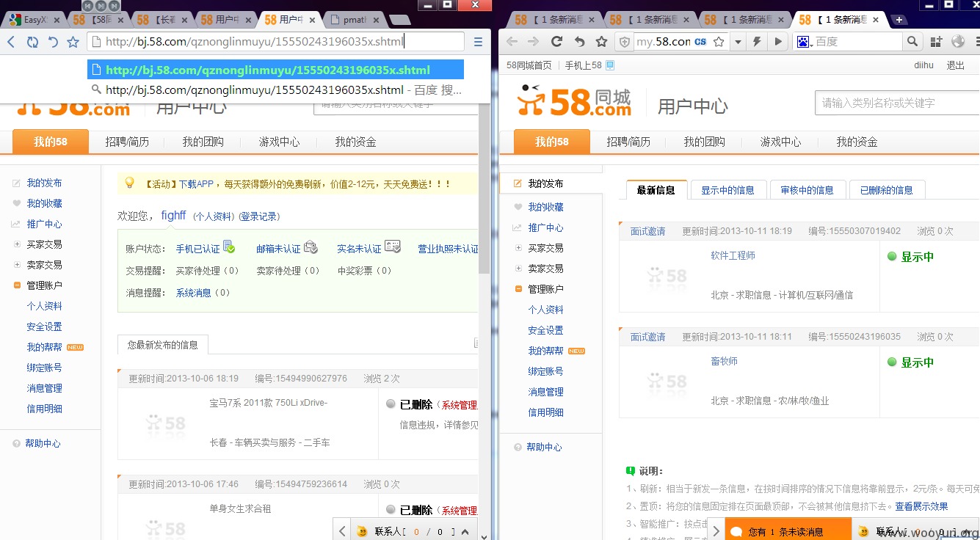Open 我的收藏 in left window sidebar
This screenshot has height=540, width=980.
(x=44, y=203)
